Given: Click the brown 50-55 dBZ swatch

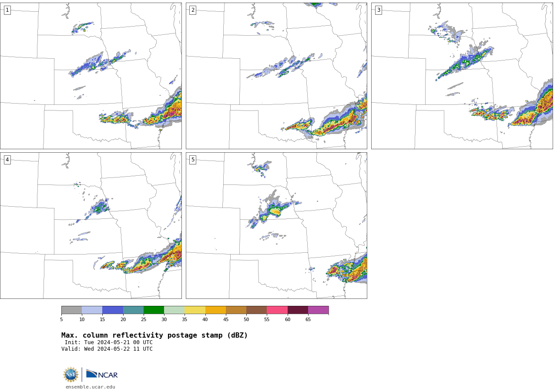Looking at the screenshot, I should coord(256,310).
